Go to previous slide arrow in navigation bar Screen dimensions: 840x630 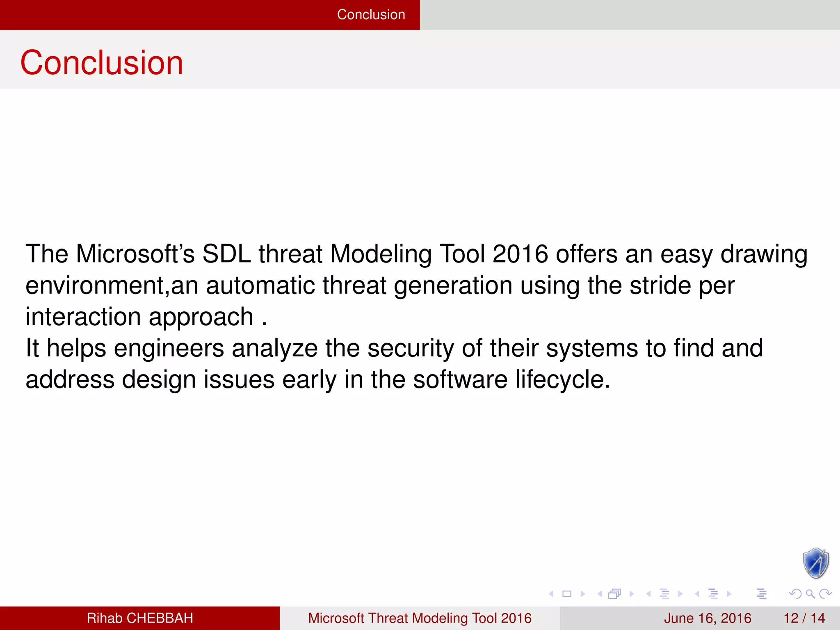click(x=551, y=593)
